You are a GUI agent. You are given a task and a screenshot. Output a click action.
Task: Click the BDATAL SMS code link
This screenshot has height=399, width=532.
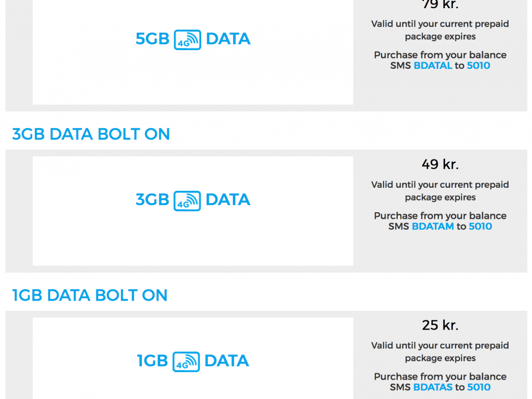pyautogui.click(x=432, y=66)
